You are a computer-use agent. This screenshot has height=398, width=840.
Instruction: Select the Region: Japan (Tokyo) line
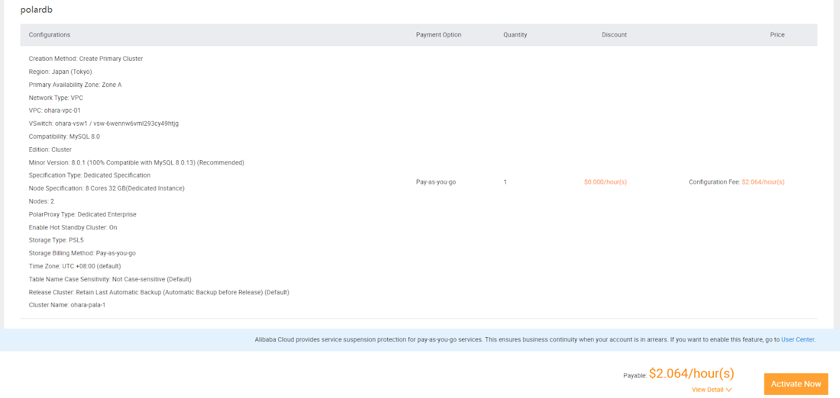(61, 72)
